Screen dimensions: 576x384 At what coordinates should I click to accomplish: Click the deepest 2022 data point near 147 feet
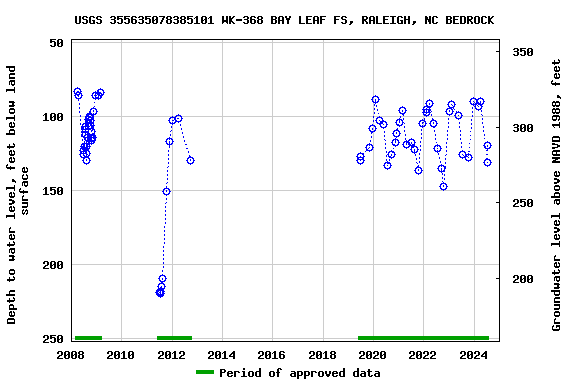(x=443, y=187)
